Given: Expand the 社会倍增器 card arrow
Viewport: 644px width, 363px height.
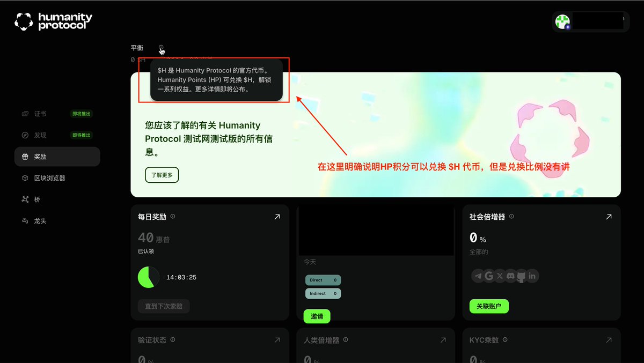Looking at the screenshot, I should coord(609,217).
